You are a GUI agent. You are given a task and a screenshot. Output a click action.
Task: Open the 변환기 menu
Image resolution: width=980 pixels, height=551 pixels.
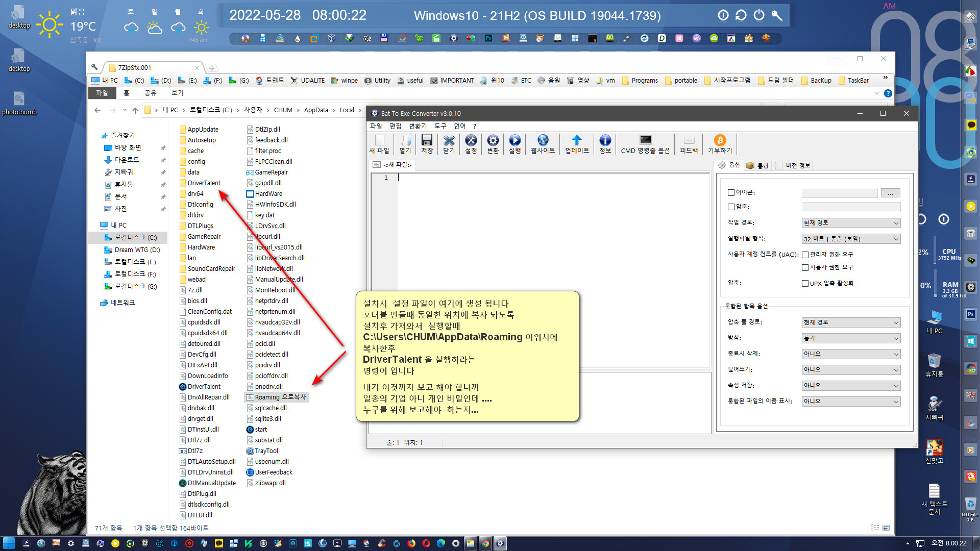pos(418,127)
